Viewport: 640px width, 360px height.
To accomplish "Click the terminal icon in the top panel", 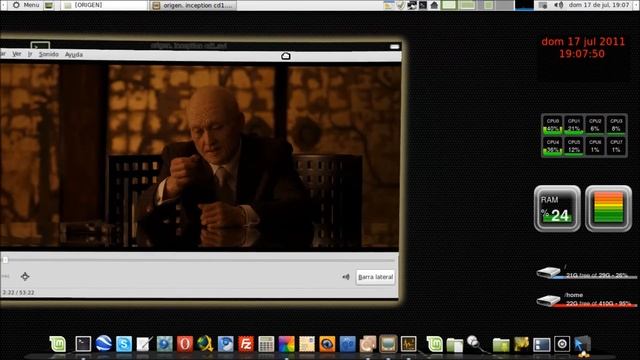I will click(423, 5).
